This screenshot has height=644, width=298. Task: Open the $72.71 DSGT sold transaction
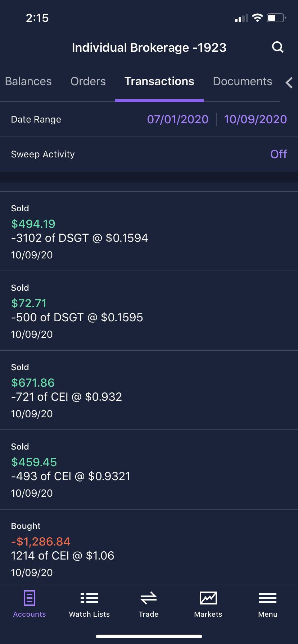click(149, 311)
